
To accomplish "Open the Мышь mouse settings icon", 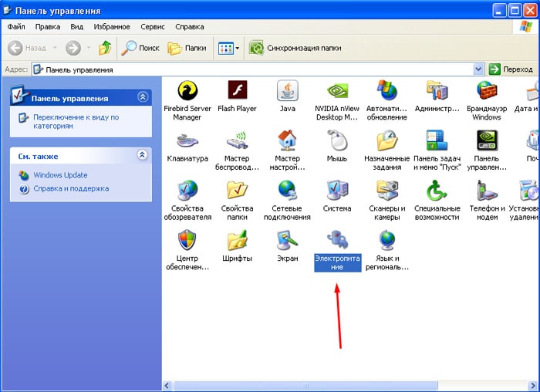I will tap(337, 141).
